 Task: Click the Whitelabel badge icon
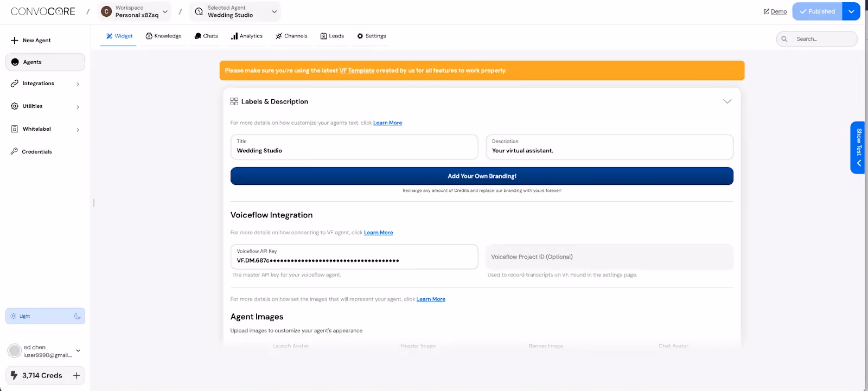(15, 129)
